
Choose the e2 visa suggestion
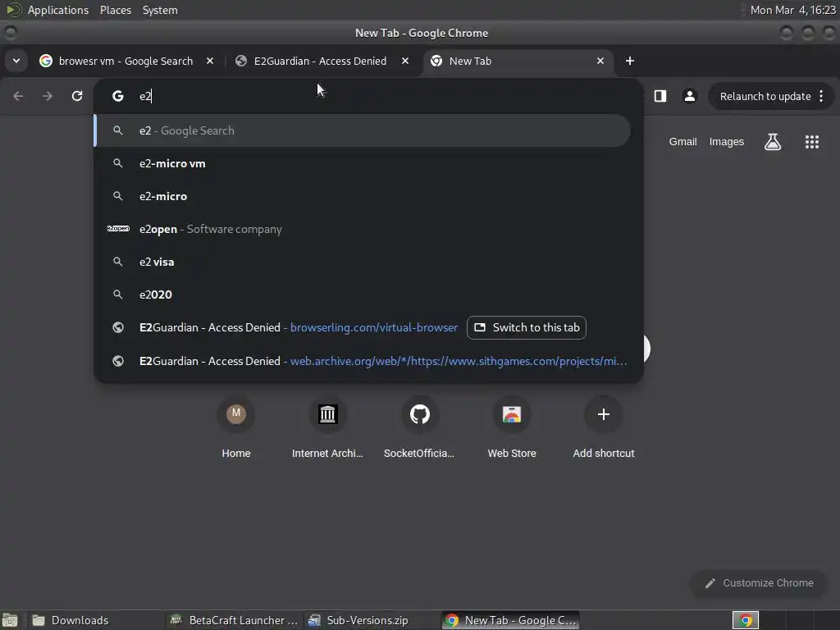point(362,262)
